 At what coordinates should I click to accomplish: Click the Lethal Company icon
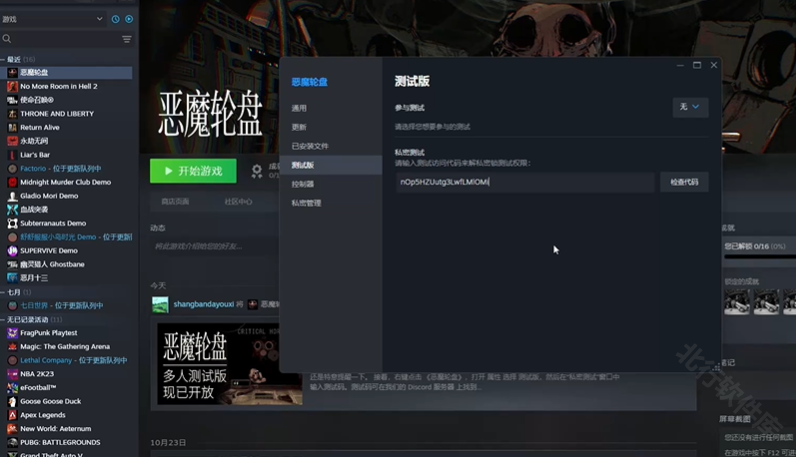[x=12, y=361]
